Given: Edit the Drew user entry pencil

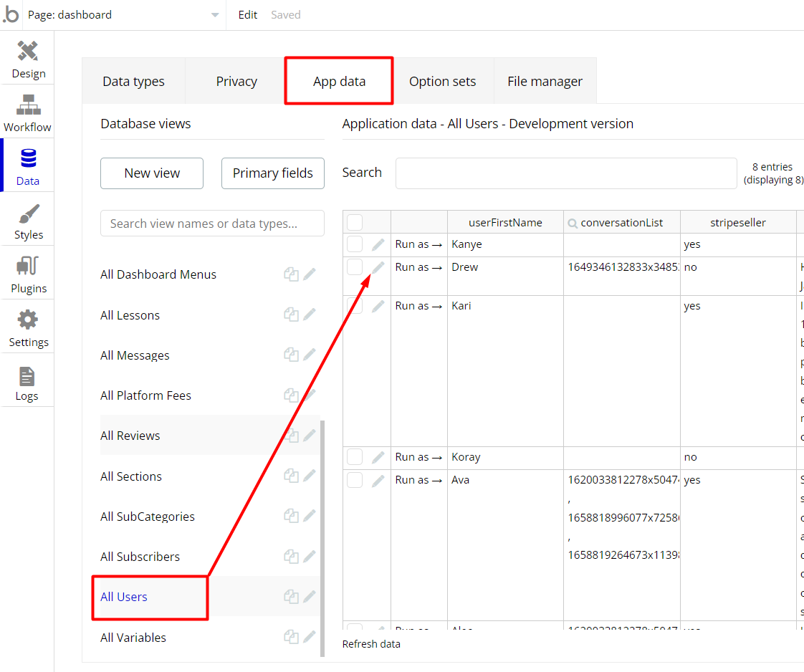Looking at the screenshot, I should pyautogui.click(x=378, y=267).
